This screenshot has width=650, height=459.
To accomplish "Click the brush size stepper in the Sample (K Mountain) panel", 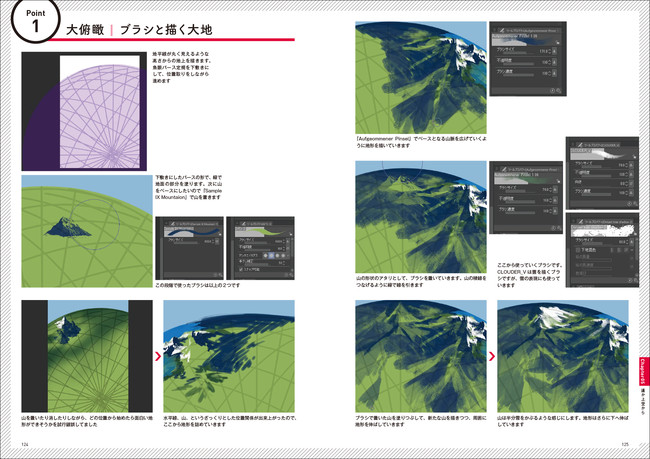I will pos(214,240).
